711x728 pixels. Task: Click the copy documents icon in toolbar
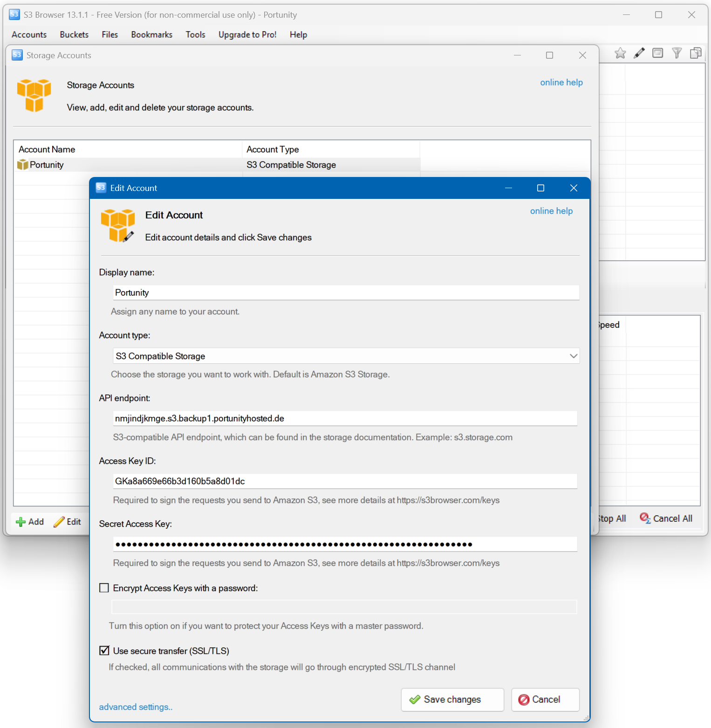[695, 53]
